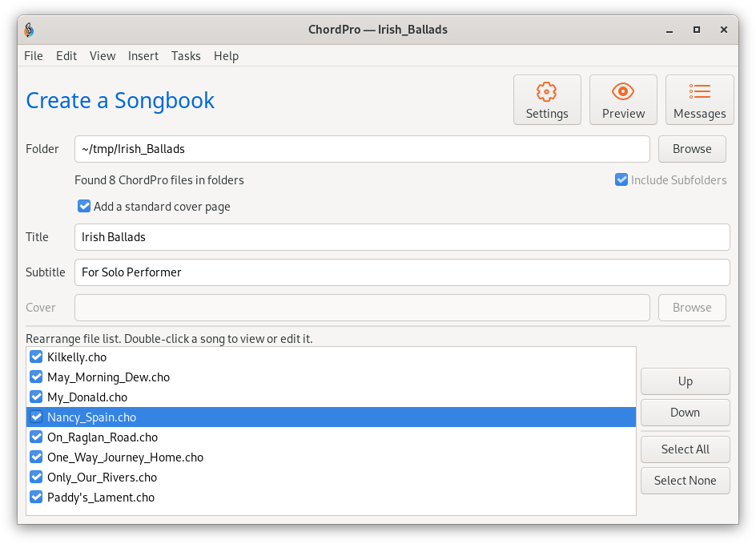
Task: Uncheck Kilkelly.cho in the file list
Action: point(36,357)
